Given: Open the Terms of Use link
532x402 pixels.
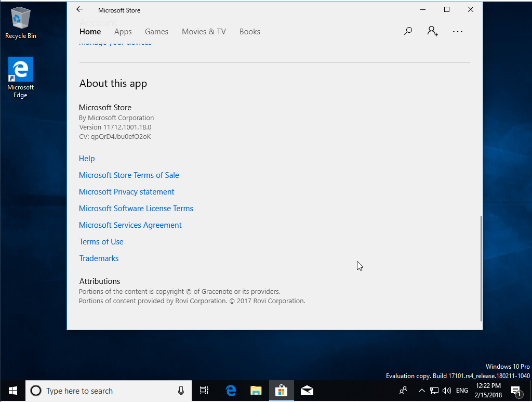Looking at the screenshot, I should 101,242.
